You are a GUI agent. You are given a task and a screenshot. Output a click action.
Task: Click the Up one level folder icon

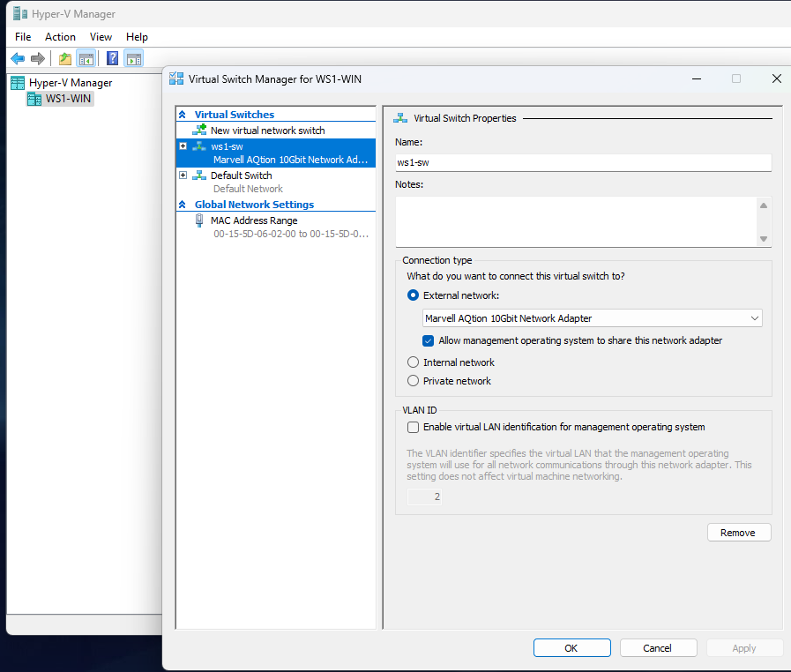(x=64, y=59)
